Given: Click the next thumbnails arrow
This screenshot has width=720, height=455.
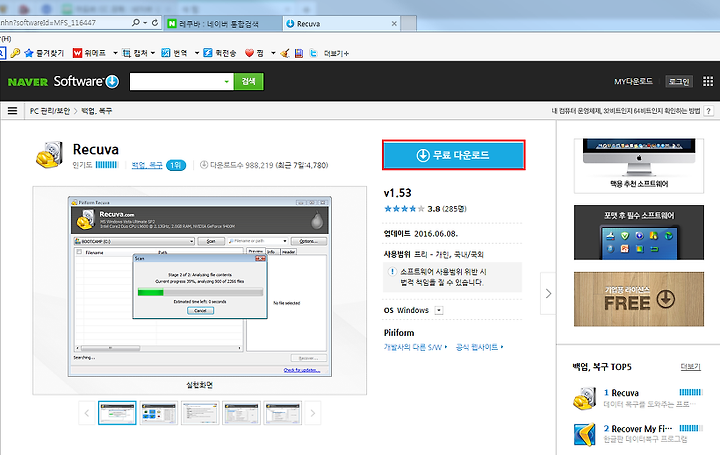Looking at the screenshot, I should 313,413.
